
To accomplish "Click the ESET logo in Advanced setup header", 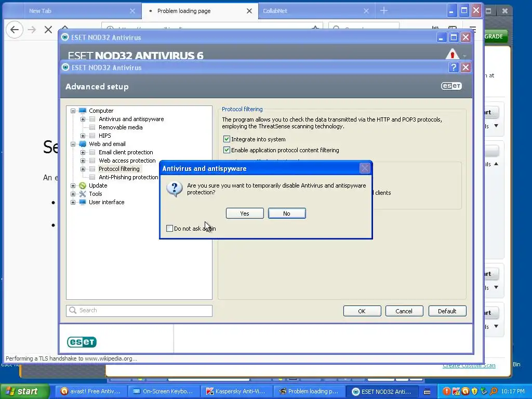I will (451, 86).
